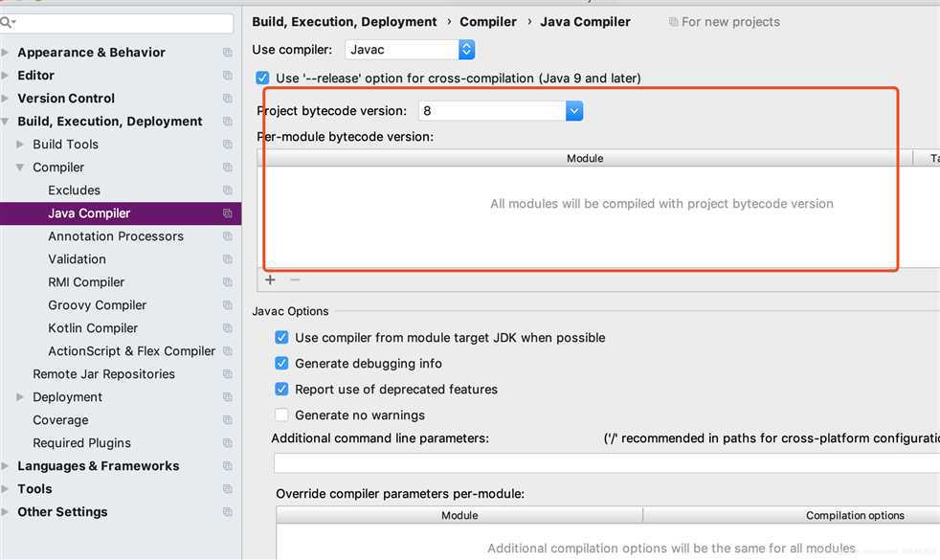This screenshot has height=560, width=940.
Task: Click the project icon beside Required Plugins
Action: click(x=227, y=443)
